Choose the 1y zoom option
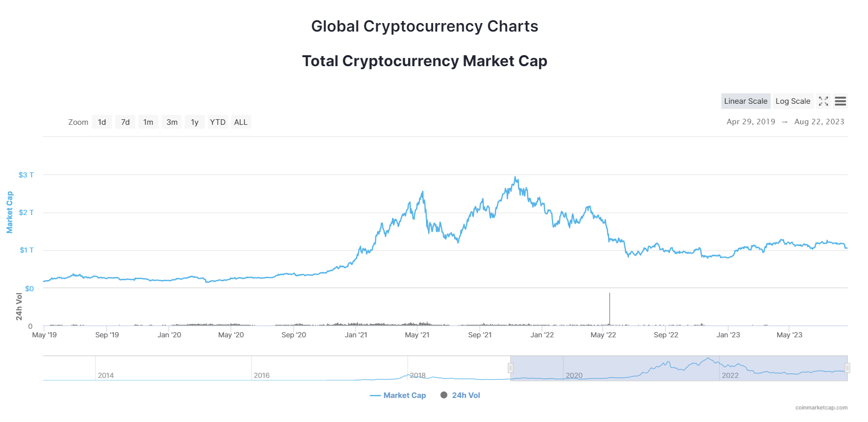Viewport: 868px width, 422px height. click(195, 122)
